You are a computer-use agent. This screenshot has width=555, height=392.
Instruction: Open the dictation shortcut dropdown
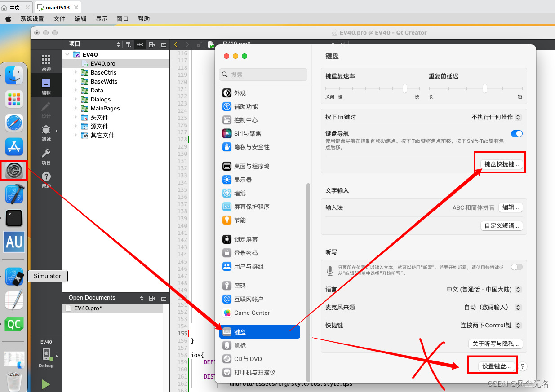coord(491,326)
